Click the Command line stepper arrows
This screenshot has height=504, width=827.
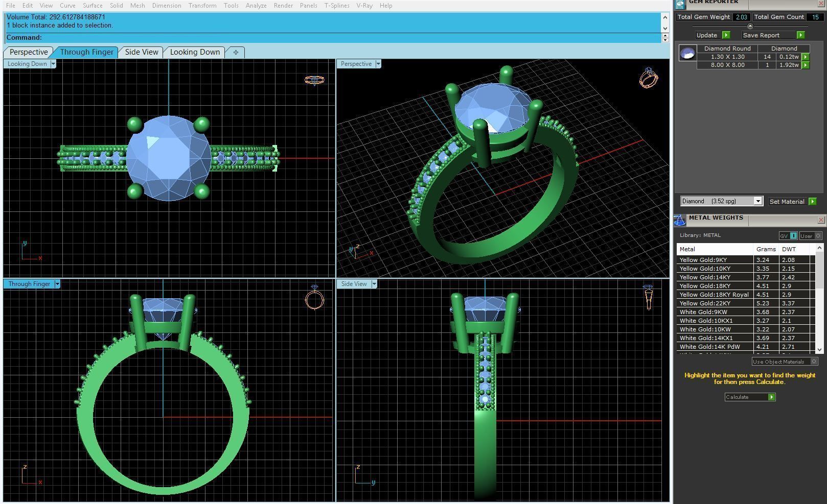665,37
